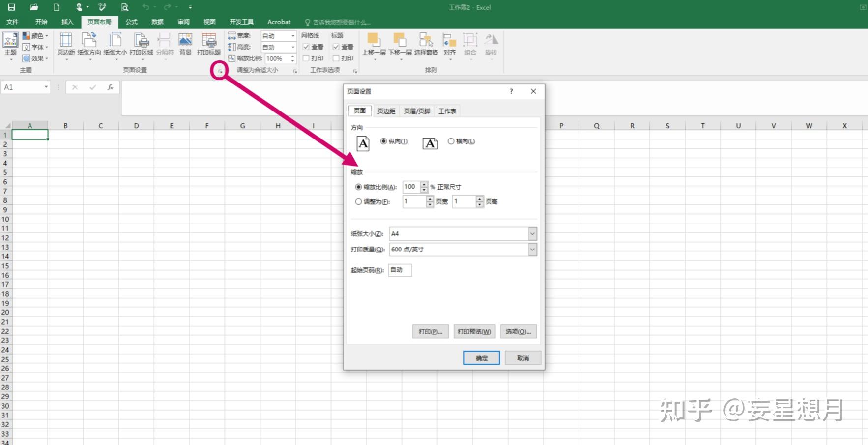Open the 调整为合适大小 group dialog launcher
This screenshot has width=868, height=445.
(x=295, y=72)
